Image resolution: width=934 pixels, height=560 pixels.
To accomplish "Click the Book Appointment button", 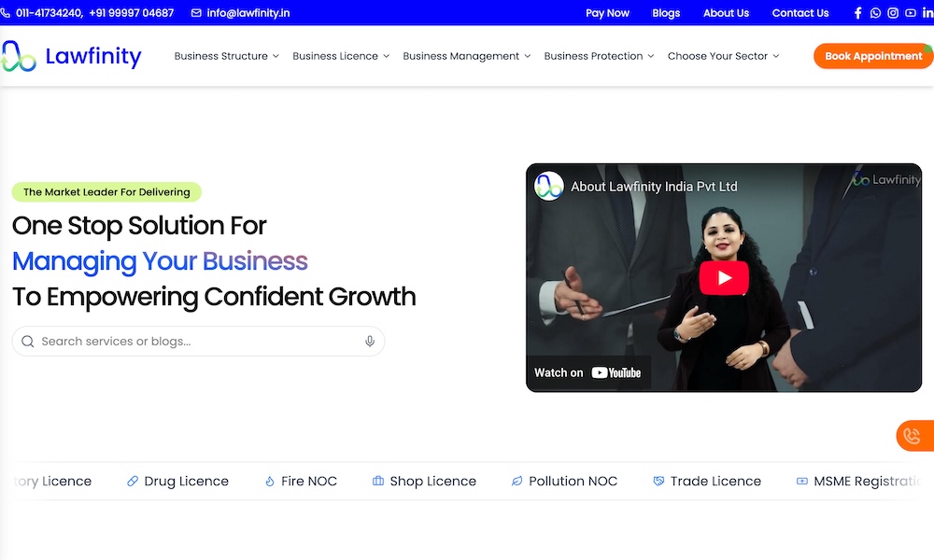I will [x=872, y=56].
